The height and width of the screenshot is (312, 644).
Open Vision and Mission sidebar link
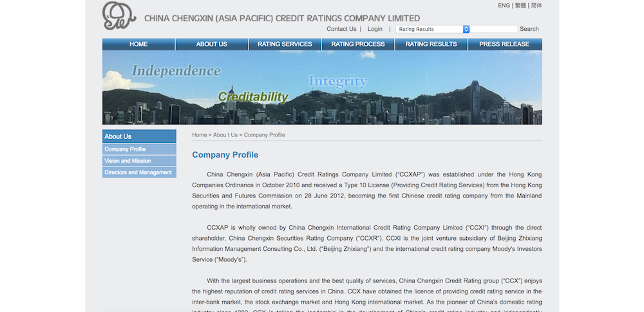pos(128,161)
